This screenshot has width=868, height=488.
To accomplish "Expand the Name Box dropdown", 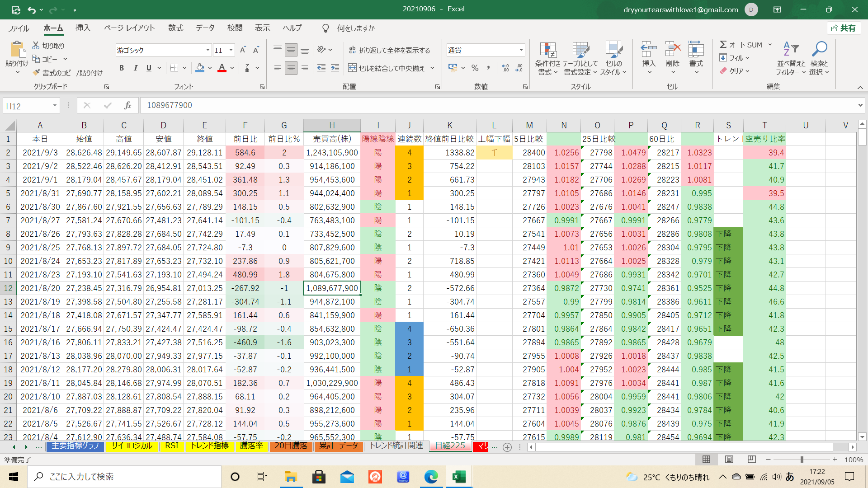I will click(55, 106).
